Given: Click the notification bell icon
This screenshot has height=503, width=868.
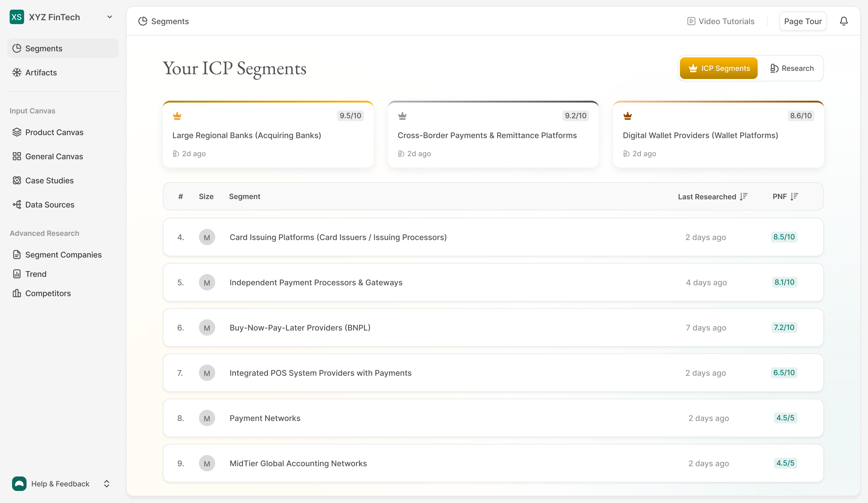Looking at the screenshot, I should point(844,21).
